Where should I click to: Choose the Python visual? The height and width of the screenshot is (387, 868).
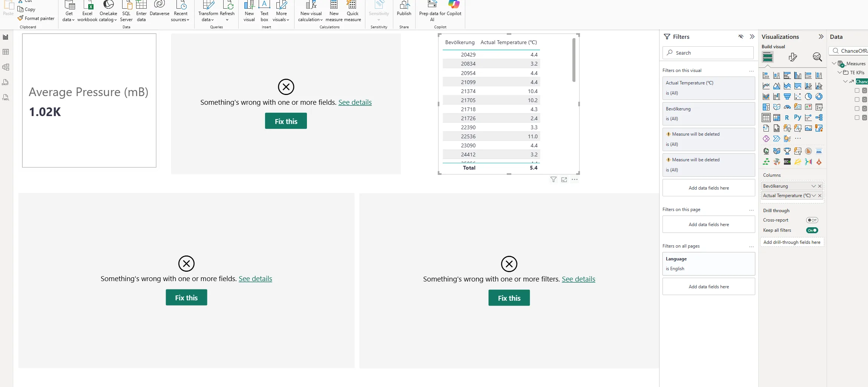coord(797,118)
